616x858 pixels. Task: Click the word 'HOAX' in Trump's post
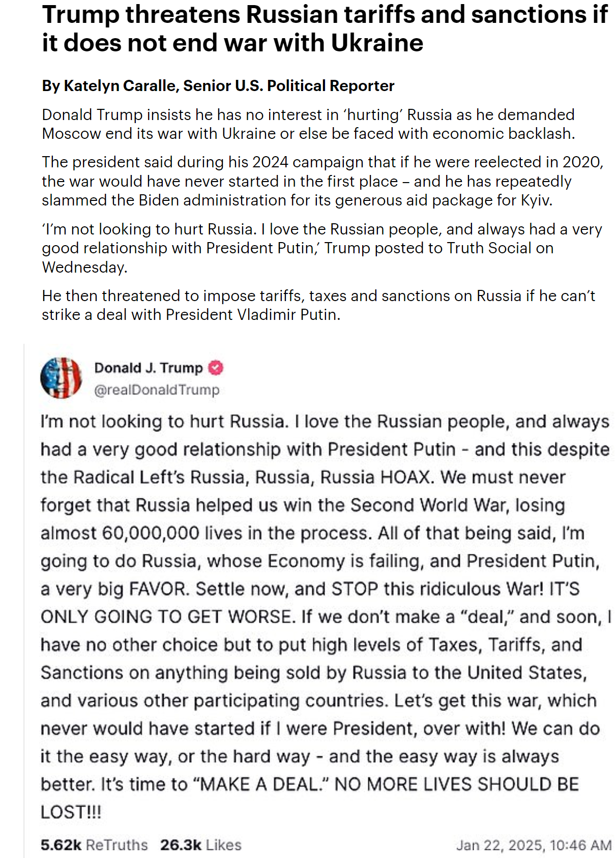tap(407, 478)
